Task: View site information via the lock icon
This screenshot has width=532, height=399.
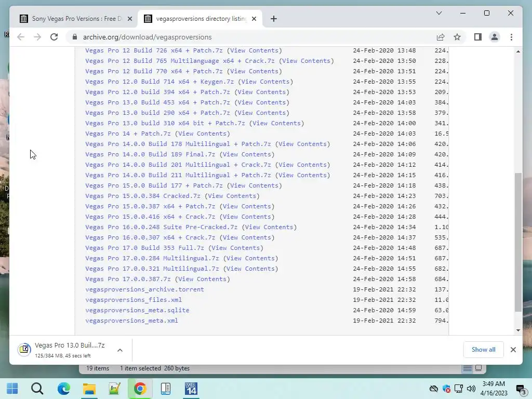Action: pos(75,37)
